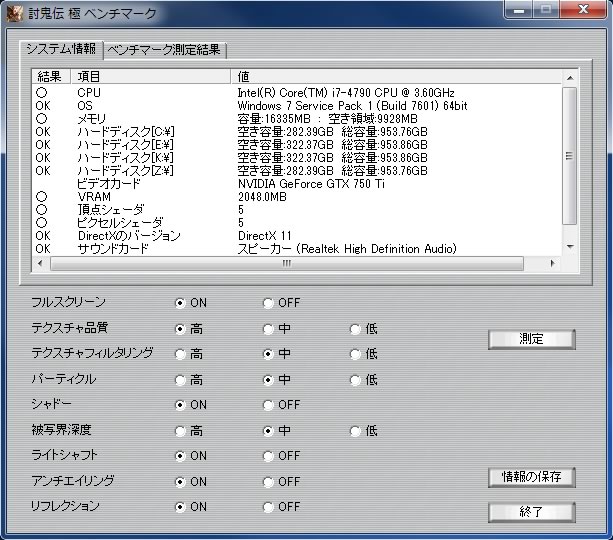Viewport: 613px width, 540px height.
Task: Select the ビデオカード row
Action: 297,184
